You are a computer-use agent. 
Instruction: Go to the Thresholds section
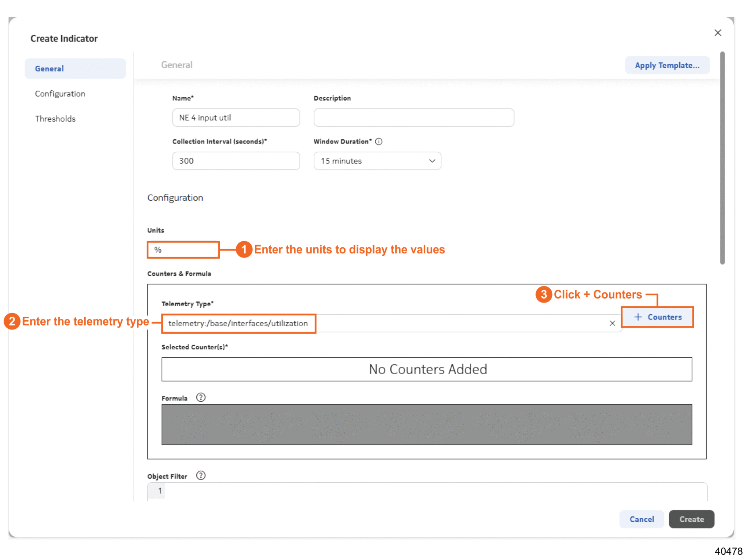click(55, 118)
